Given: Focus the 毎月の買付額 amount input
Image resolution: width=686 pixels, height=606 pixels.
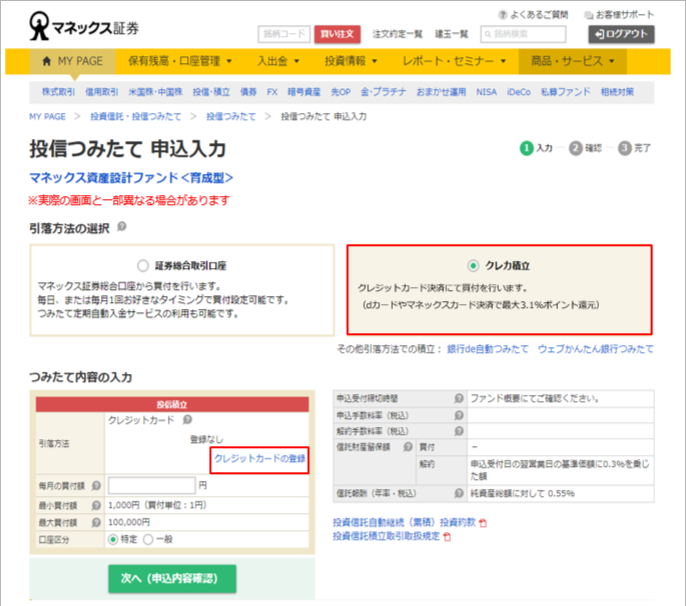Looking at the screenshot, I should (151, 485).
